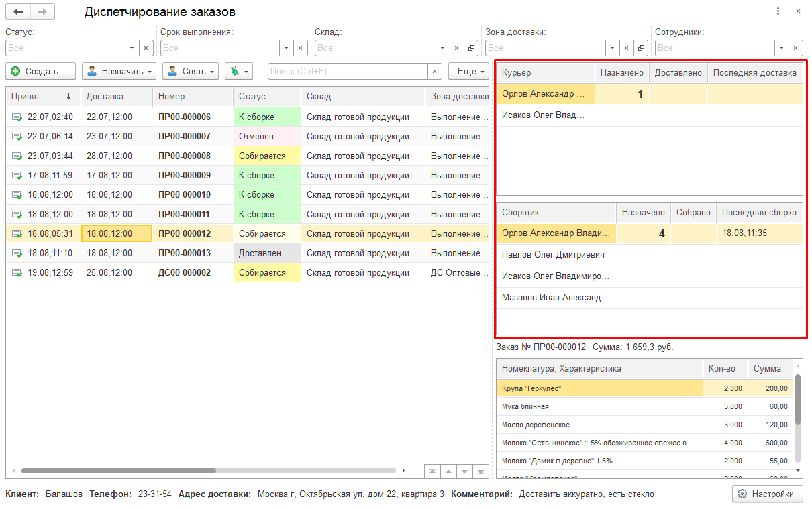Click the Номенклатура, Характеристика column header

click(x=599, y=368)
